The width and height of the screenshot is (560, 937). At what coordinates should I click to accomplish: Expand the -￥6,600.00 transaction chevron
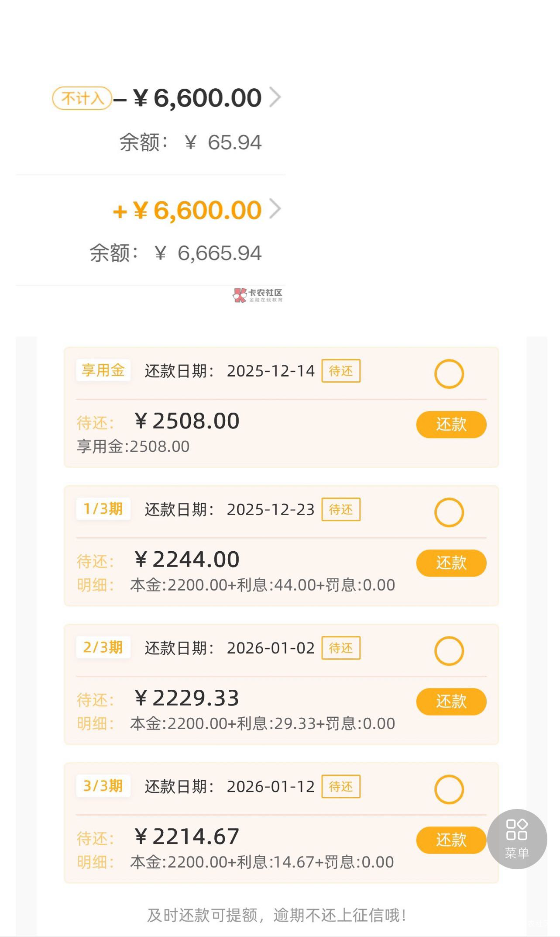click(275, 97)
